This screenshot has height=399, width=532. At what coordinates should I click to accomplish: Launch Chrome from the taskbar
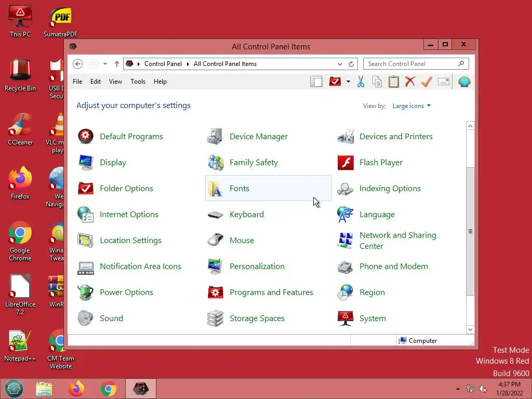(109, 389)
